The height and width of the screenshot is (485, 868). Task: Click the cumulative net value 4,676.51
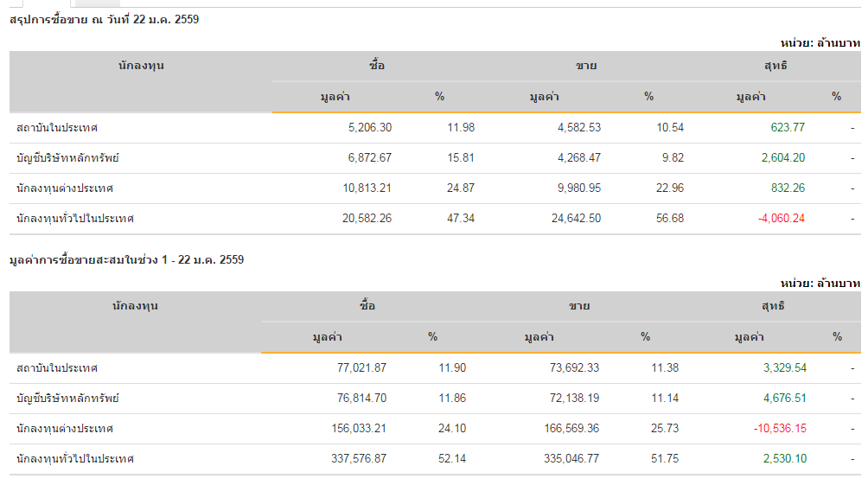click(785, 399)
